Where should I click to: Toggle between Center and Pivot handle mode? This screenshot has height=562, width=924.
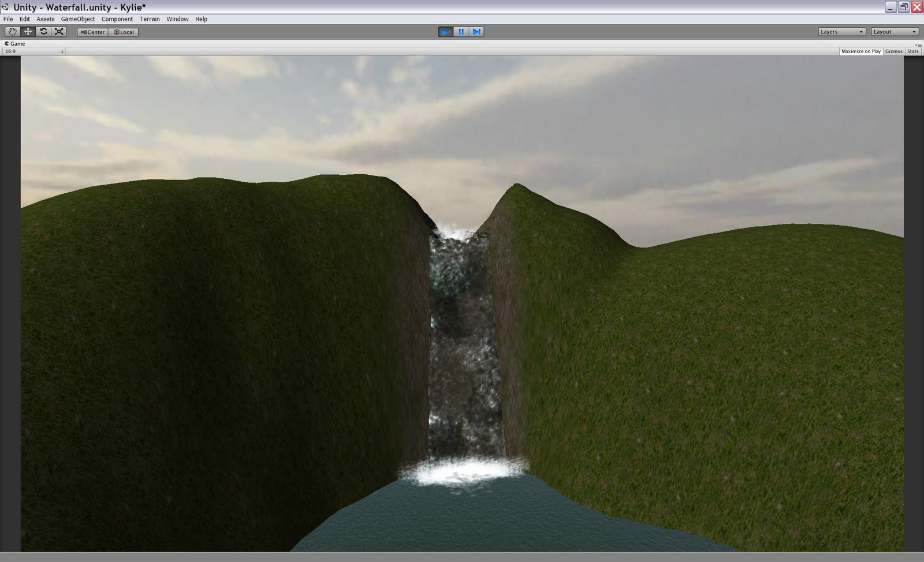click(93, 32)
